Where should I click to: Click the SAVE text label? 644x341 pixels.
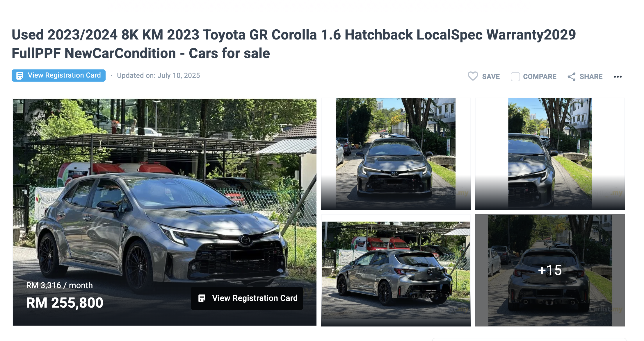(491, 77)
